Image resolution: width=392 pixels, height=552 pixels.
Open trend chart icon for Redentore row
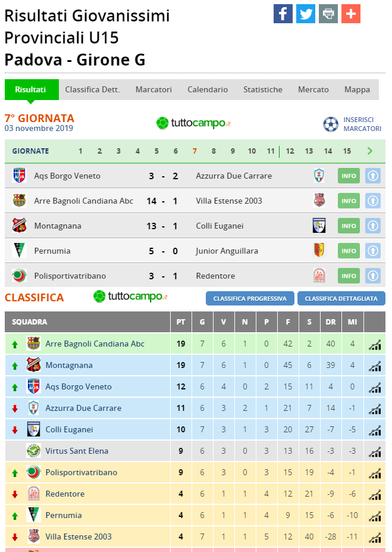click(x=375, y=495)
